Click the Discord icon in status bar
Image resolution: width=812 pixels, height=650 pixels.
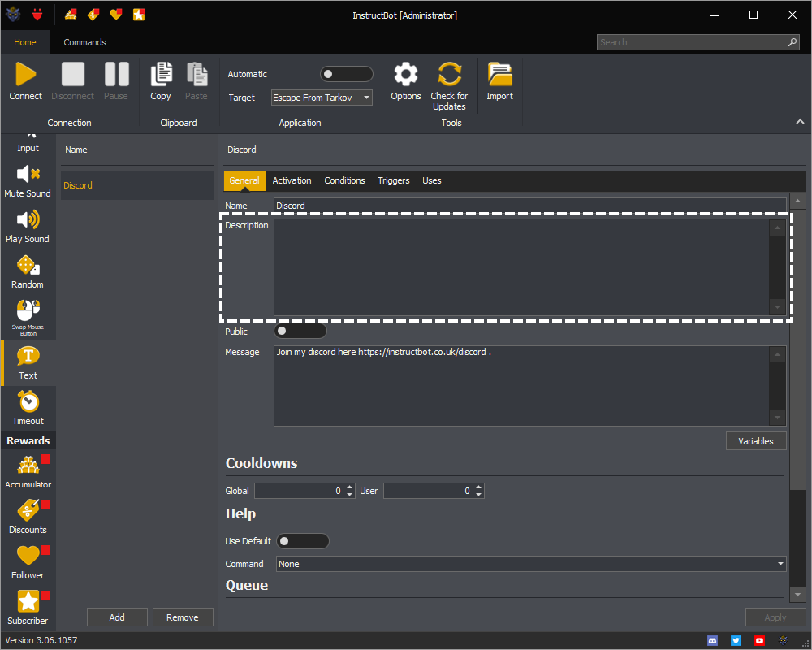[713, 641]
